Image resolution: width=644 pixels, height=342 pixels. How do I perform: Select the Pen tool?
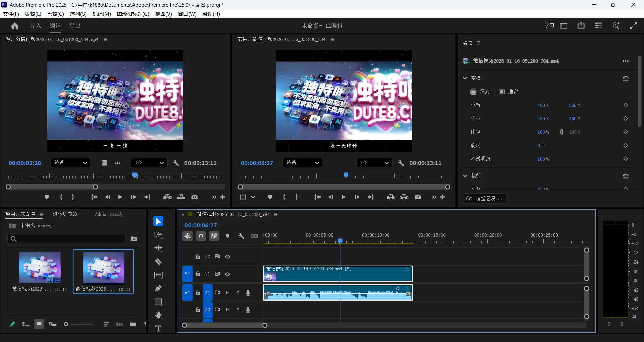pyautogui.click(x=158, y=288)
